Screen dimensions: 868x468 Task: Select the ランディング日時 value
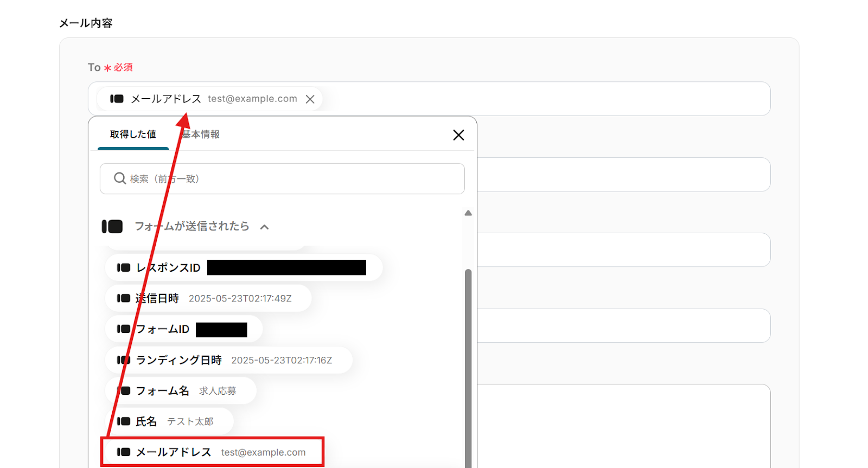coord(228,360)
